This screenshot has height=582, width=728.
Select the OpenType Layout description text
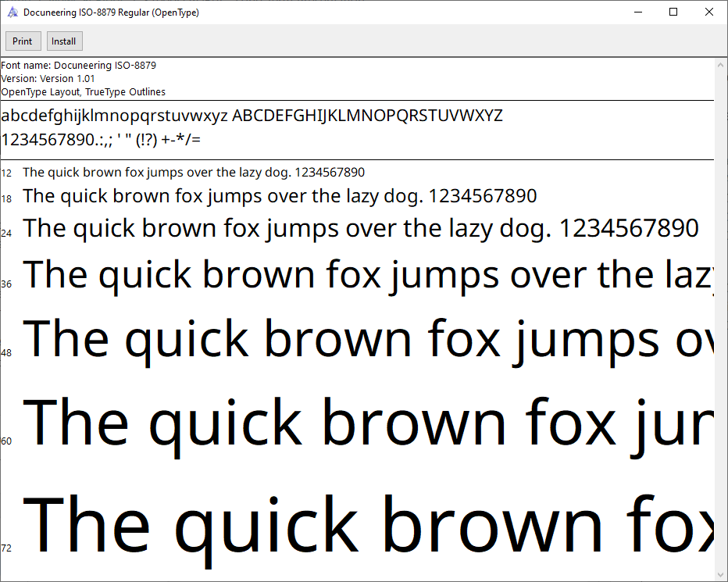pyautogui.click(x=83, y=91)
